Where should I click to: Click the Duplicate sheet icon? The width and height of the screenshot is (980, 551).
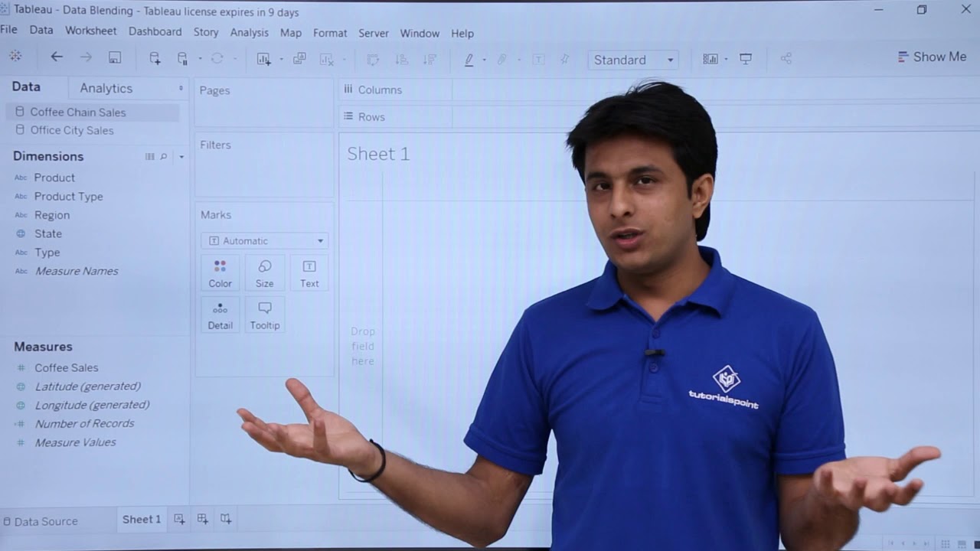click(299, 58)
